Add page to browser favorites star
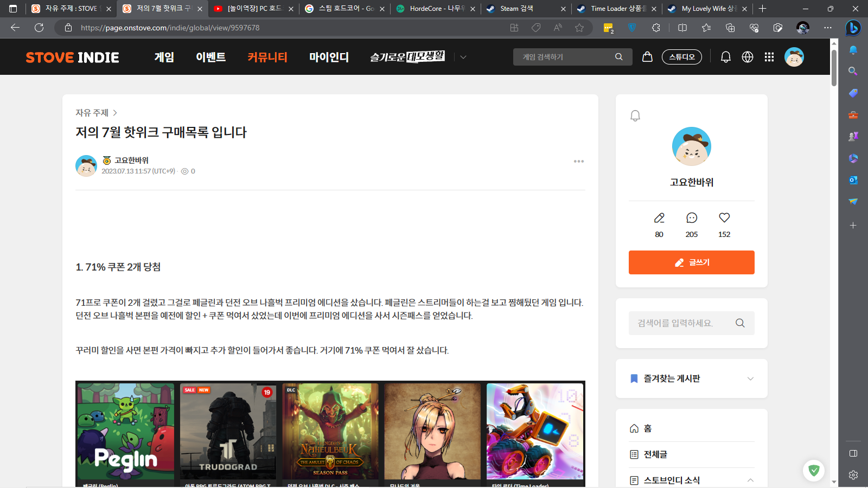 [579, 28]
